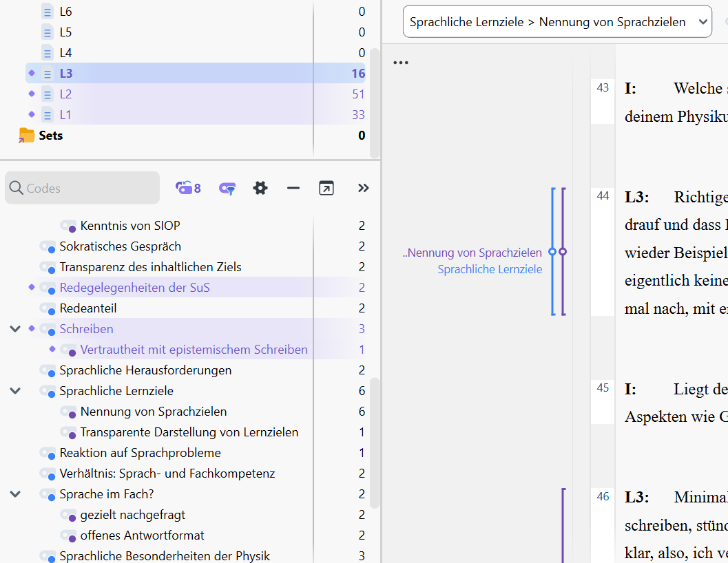Click coded segment count 16 for L3
Viewport: 728px width, 563px height.
pos(358,74)
